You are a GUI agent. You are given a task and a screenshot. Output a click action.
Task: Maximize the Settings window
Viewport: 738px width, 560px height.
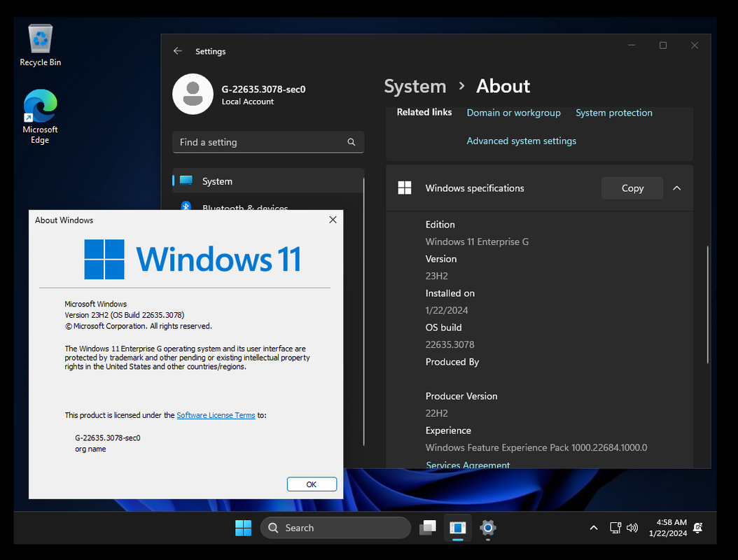[x=663, y=45]
